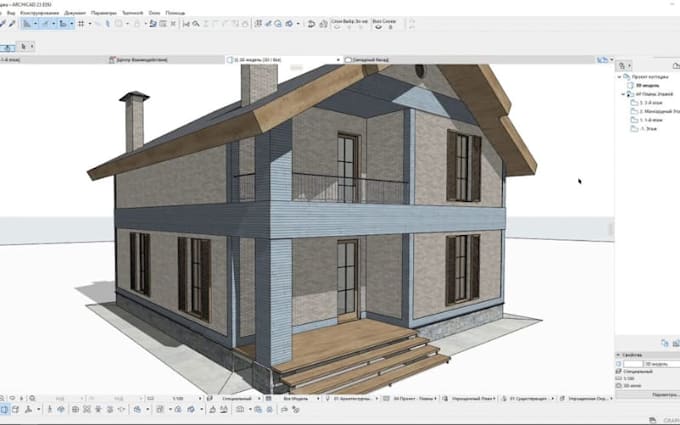Select the 2-й этаж story in the navigator
The height and width of the screenshot is (425, 680).
[651, 103]
